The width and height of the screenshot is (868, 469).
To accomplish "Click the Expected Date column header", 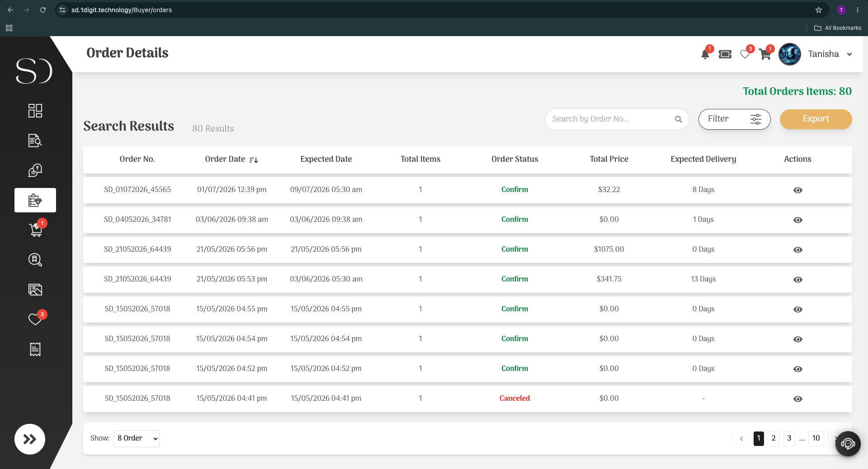I will click(326, 159).
